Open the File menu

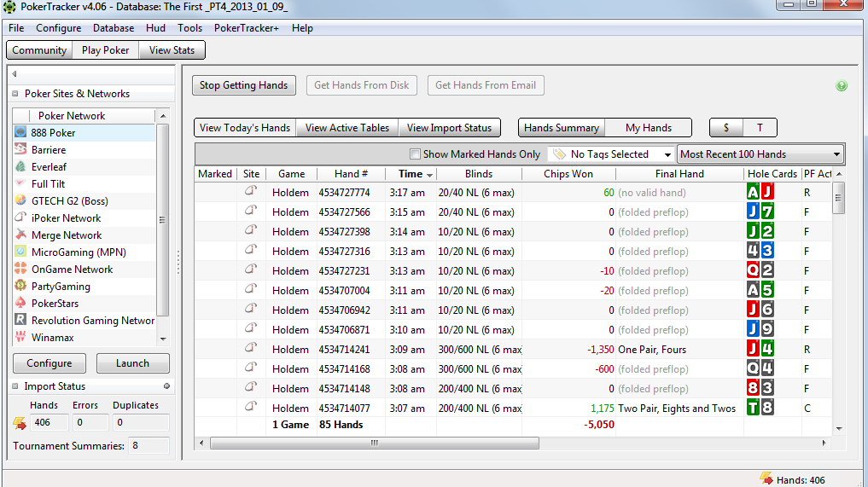pyautogui.click(x=16, y=27)
